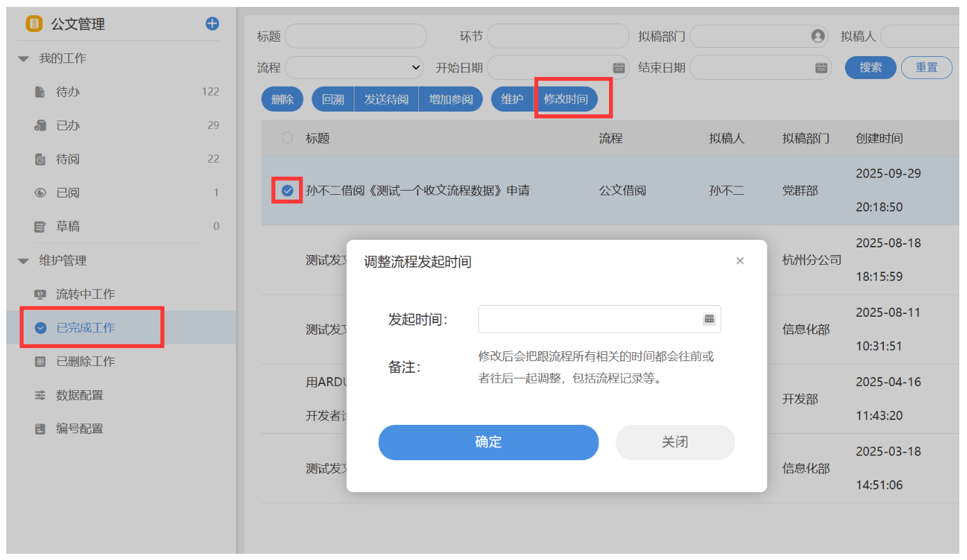Close the 调整流程发起时间 dialog with X

[739, 261]
